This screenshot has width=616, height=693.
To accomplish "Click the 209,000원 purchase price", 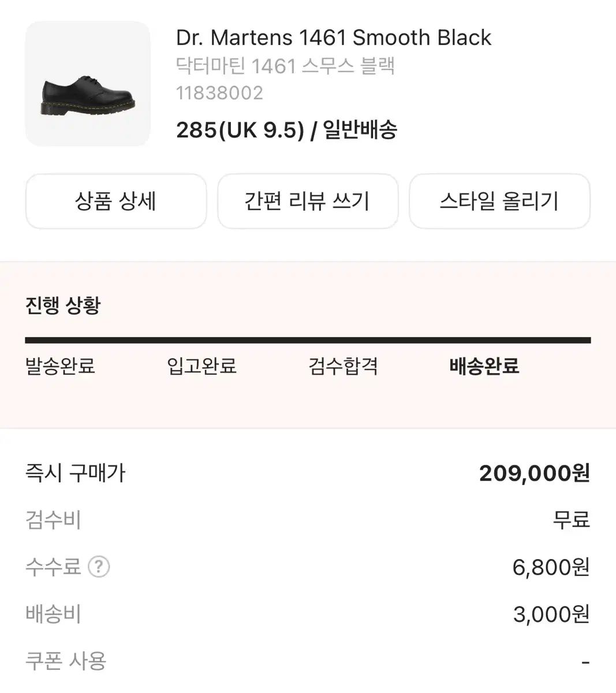I will coord(534,474).
